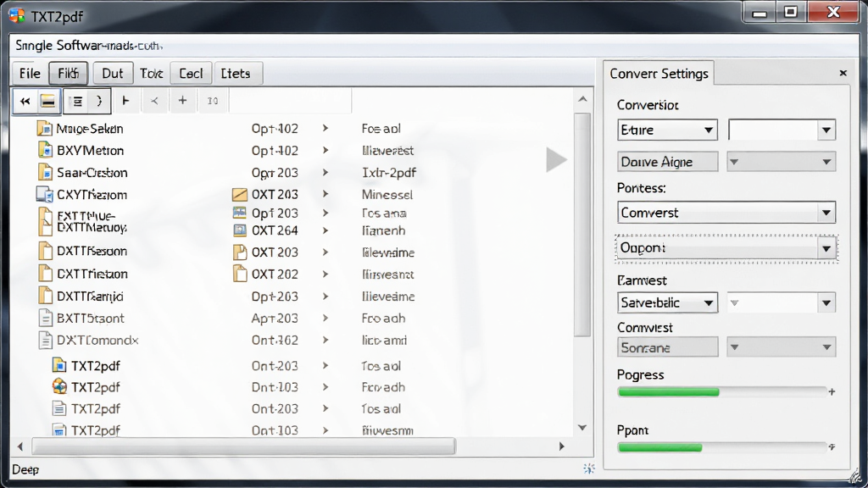This screenshot has width=868, height=488.
Task: Open the Comverst dropdown
Action: [x=726, y=213]
